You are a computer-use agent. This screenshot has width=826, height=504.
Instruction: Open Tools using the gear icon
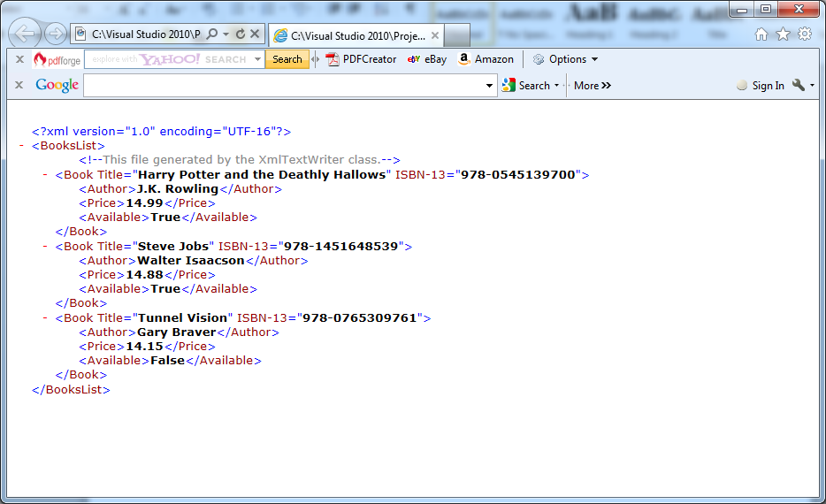tap(805, 34)
